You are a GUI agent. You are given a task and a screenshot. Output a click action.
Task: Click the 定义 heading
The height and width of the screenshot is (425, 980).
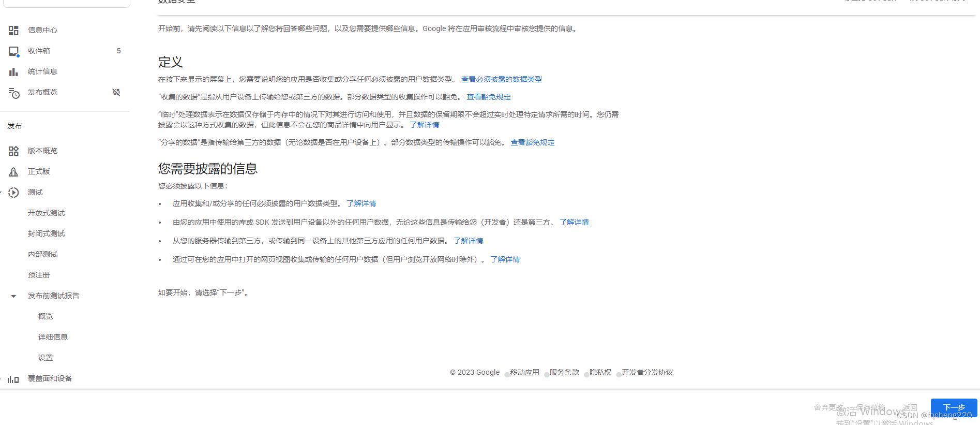(171, 62)
